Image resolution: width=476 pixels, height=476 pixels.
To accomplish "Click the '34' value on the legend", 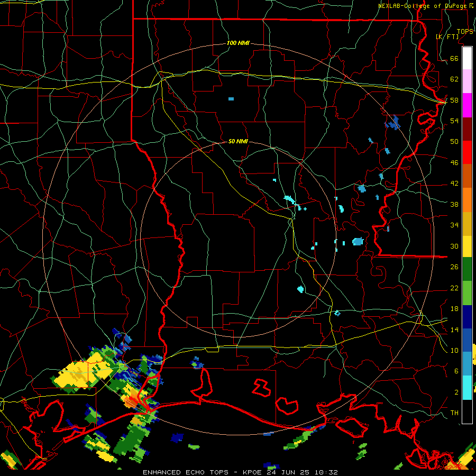I will point(454,225).
